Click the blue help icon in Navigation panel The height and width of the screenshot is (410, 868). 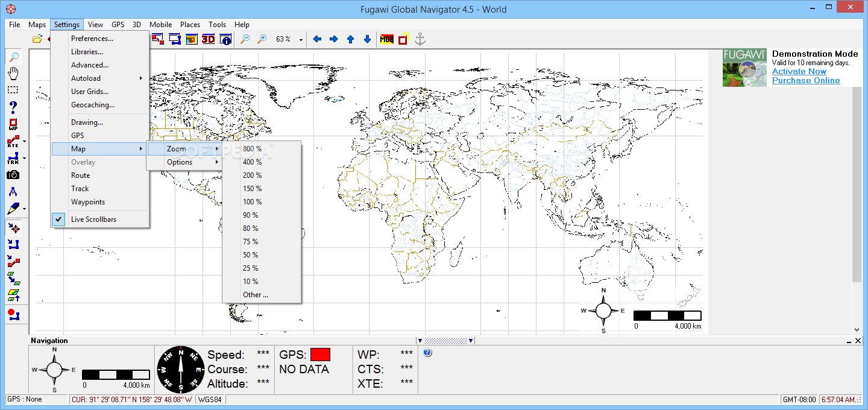click(427, 353)
